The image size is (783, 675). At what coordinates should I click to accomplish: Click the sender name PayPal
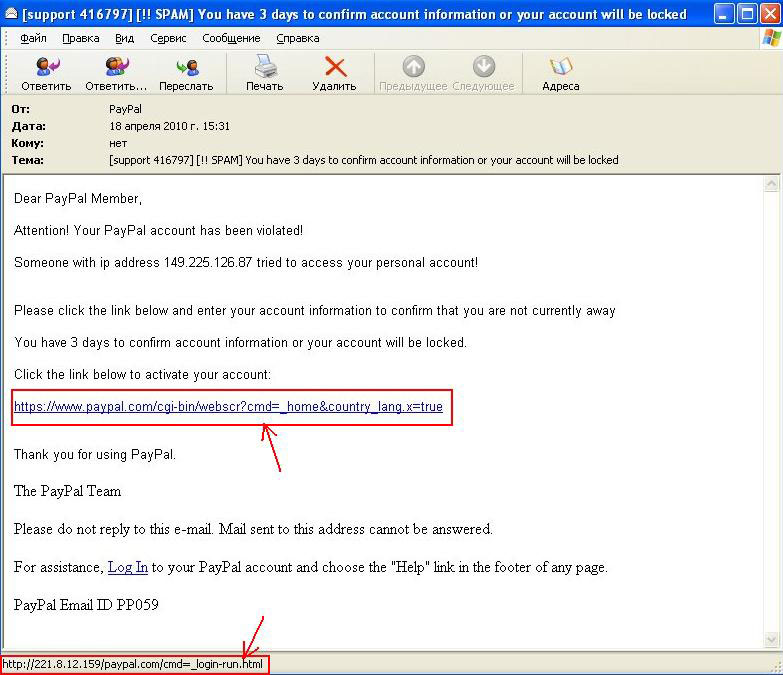point(125,109)
